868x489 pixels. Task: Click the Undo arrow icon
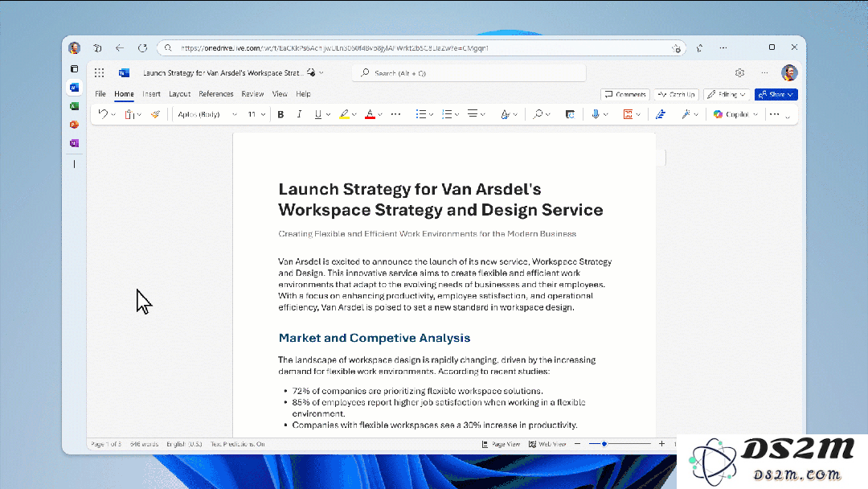point(103,114)
